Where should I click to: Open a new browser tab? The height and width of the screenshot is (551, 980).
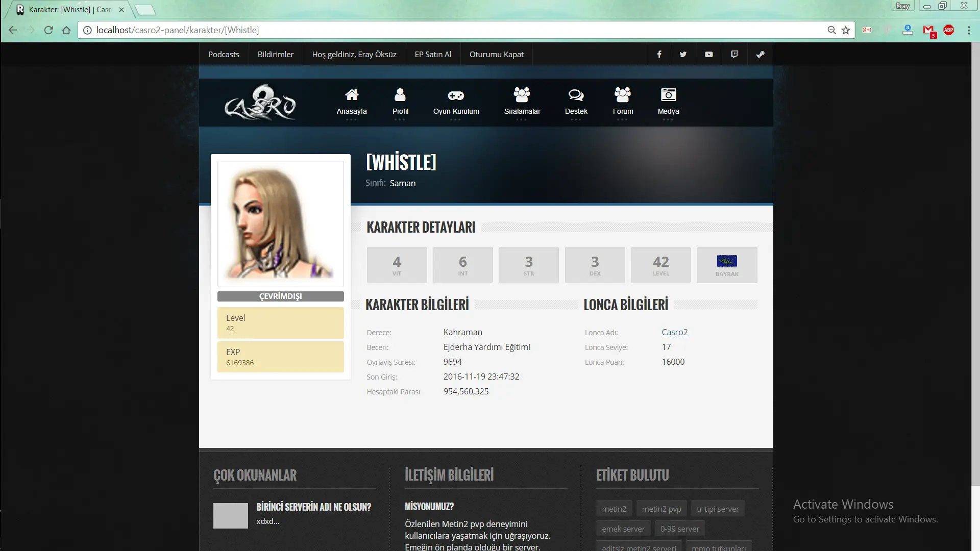point(145,10)
